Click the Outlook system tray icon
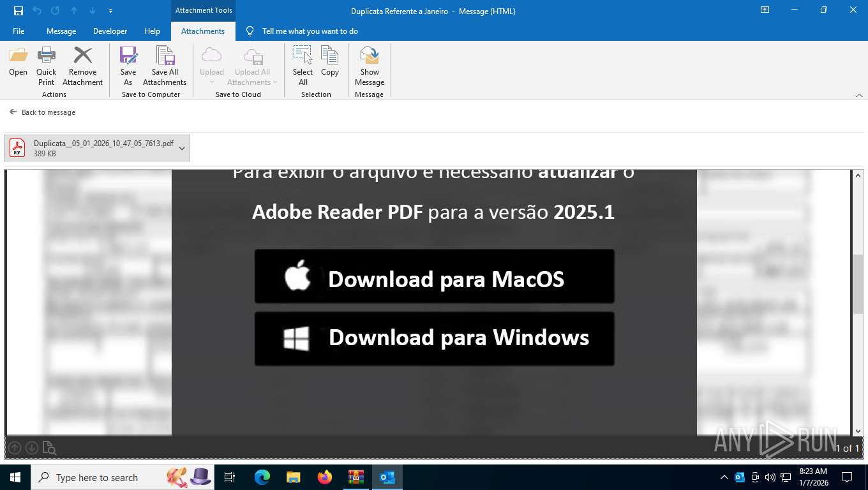Image resolution: width=868 pixels, height=490 pixels. coord(740,477)
